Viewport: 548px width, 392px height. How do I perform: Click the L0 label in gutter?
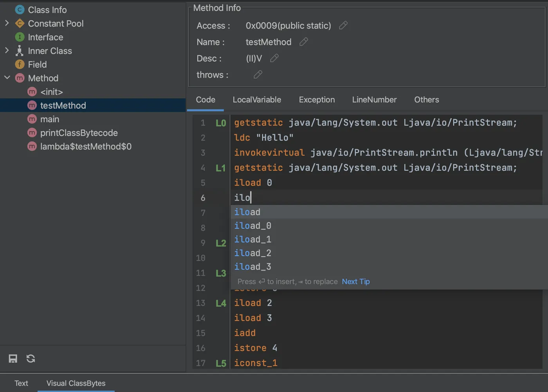[x=221, y=123]
